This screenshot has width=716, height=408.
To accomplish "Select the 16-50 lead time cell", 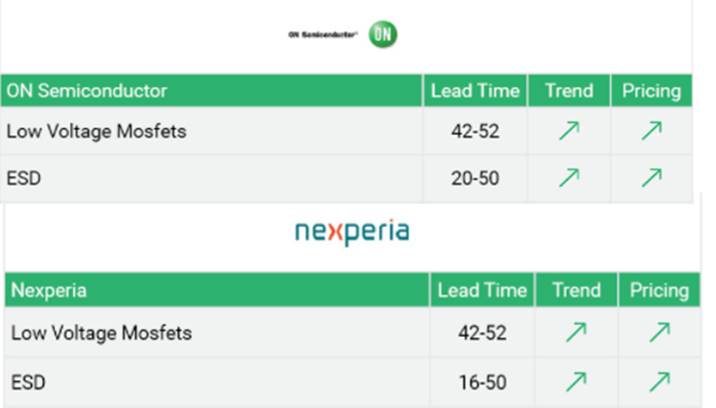I will coord(482,382).
